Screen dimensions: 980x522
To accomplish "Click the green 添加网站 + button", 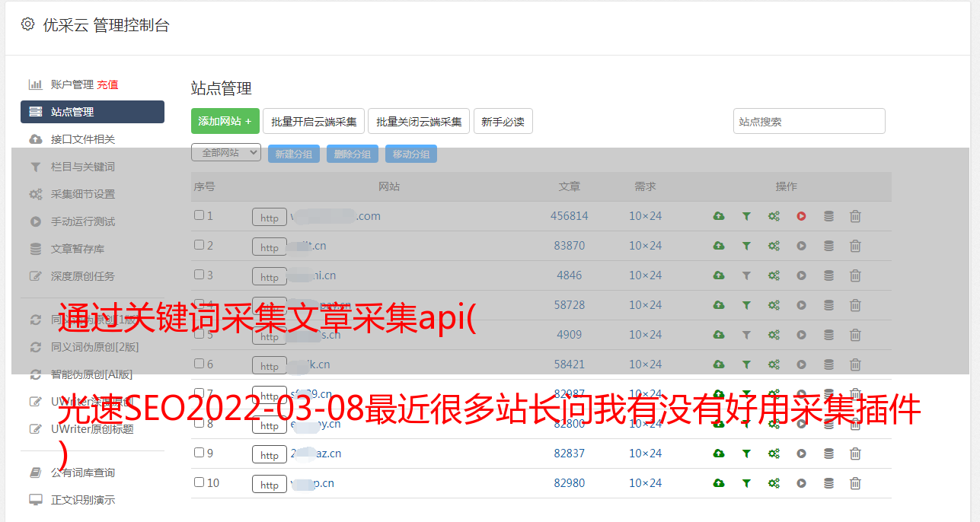I will click(x=225, y=121).
